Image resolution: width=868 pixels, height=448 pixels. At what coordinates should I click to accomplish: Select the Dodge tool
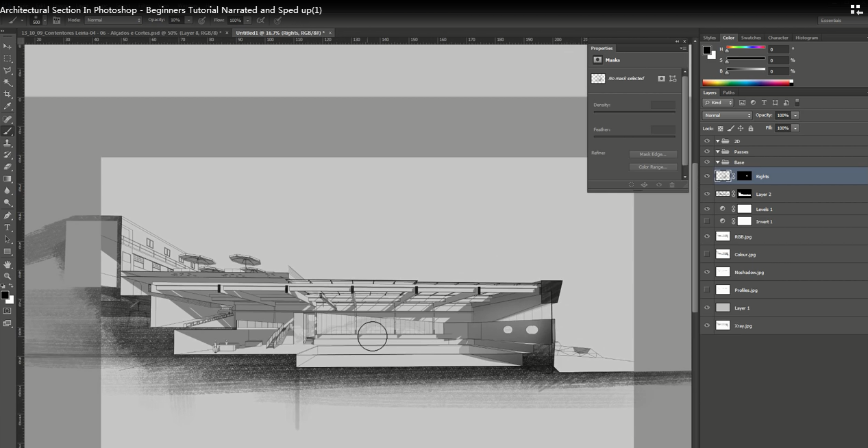click(x=8, y=203)
